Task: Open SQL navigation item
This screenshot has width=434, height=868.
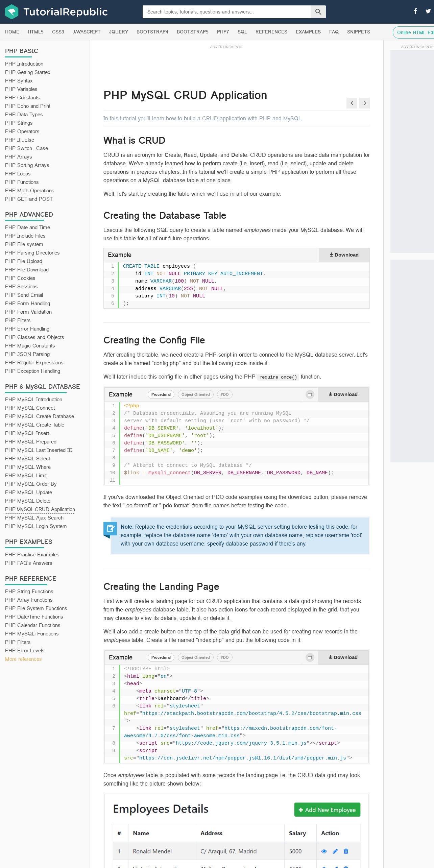Action: click(242, 32)
